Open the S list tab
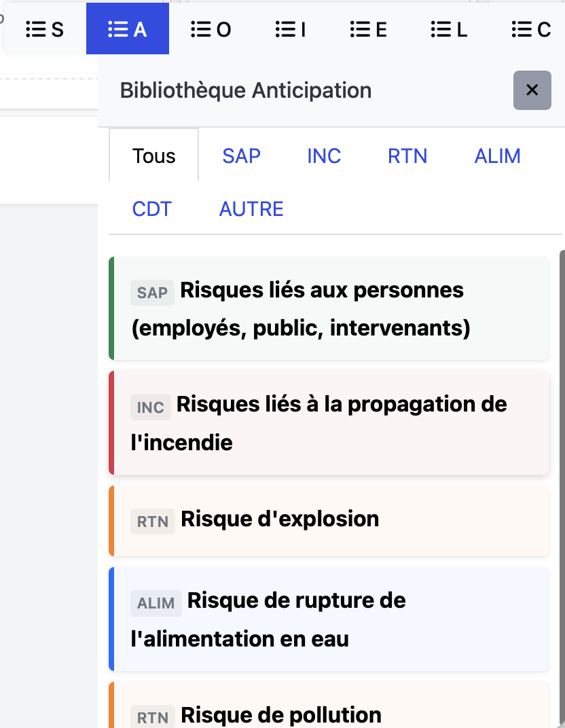 pos(45,29)
